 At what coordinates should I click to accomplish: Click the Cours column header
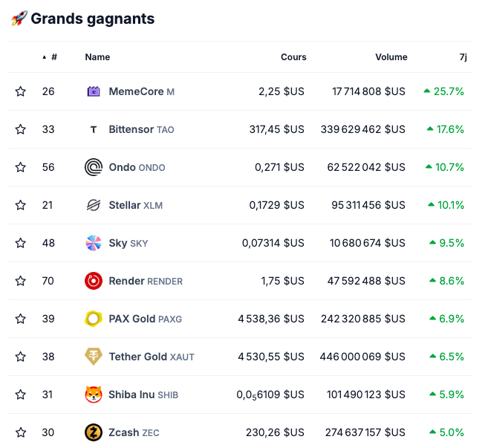(293, 57)
